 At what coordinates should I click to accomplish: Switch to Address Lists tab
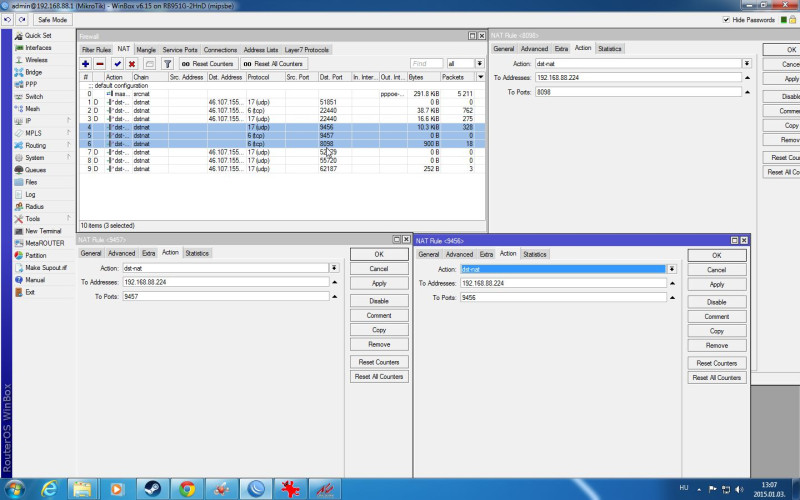pyautogui.click(x=261, y=49)
